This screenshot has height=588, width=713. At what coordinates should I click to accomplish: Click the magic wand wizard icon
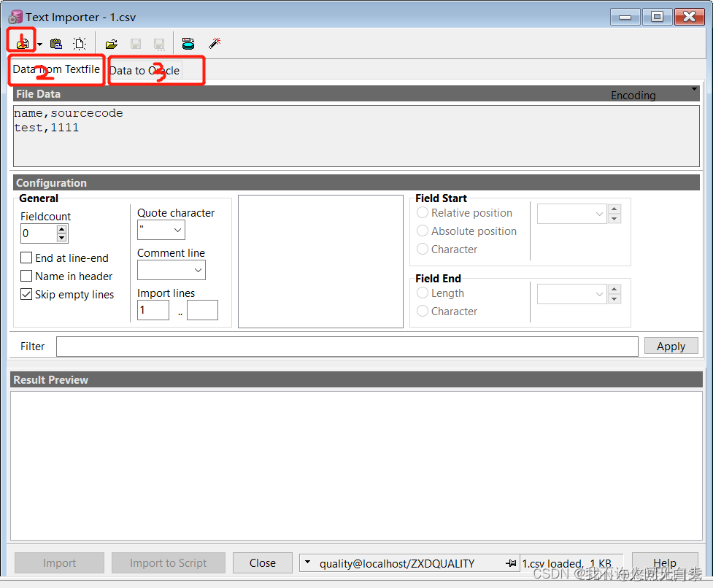[215, 43]
